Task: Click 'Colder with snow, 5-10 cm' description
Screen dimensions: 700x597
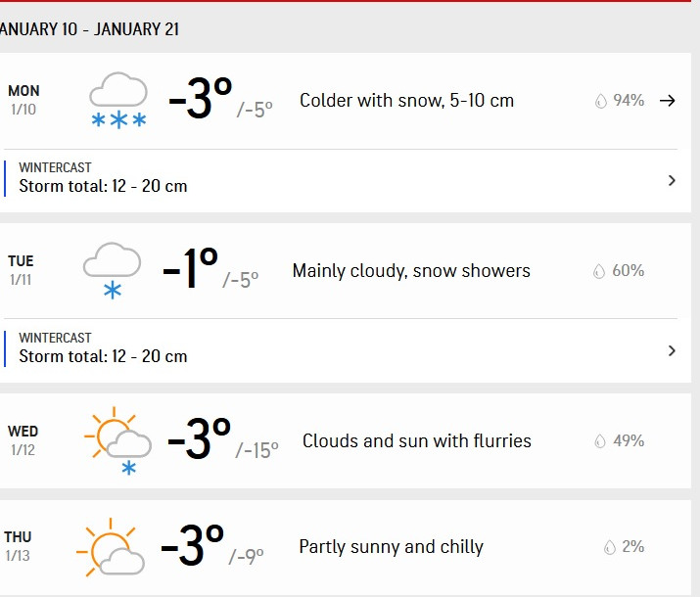Action: click(406, 101)
